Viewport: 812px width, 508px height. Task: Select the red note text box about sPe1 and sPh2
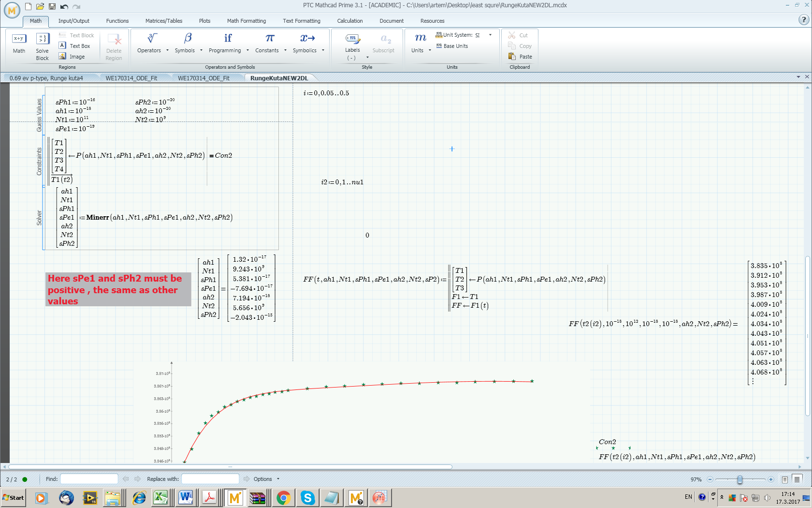[119, 289]
